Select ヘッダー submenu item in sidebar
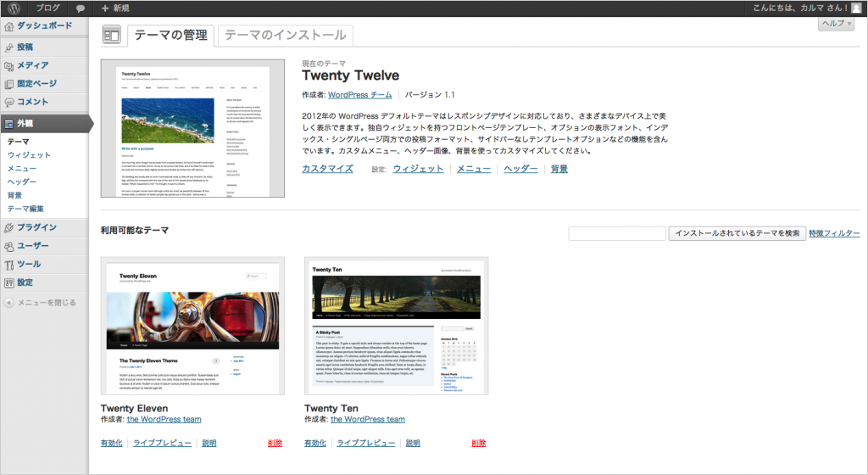Image resolution: width=868 pixels, height=475 pixels. pyautogui.click(x=21, y=182)
